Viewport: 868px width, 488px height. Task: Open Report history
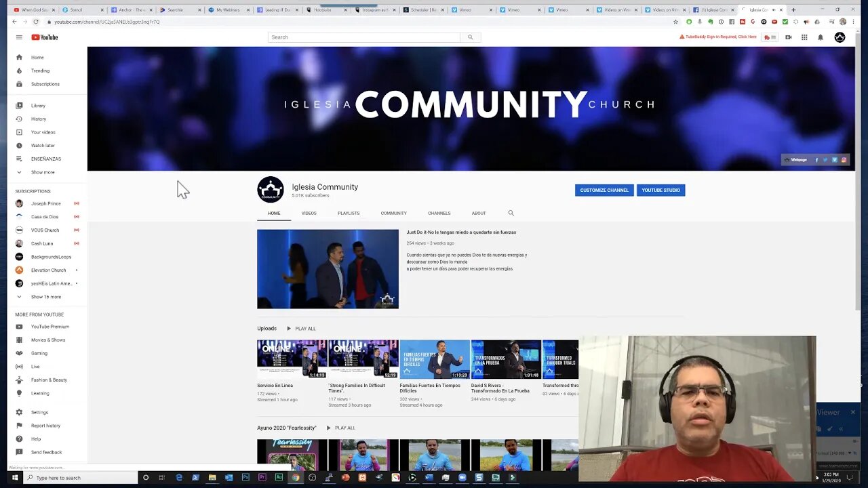(46, 426)
